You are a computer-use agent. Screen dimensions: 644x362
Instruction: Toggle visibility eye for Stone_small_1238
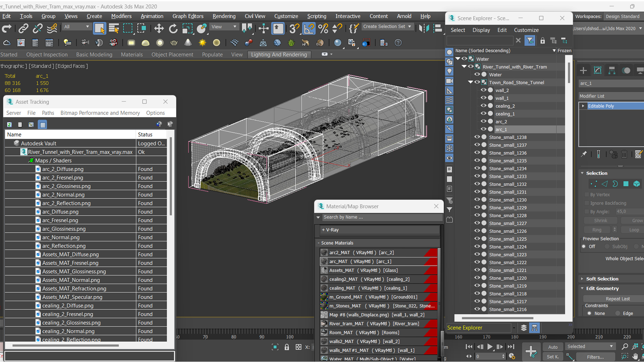point(477,137)
